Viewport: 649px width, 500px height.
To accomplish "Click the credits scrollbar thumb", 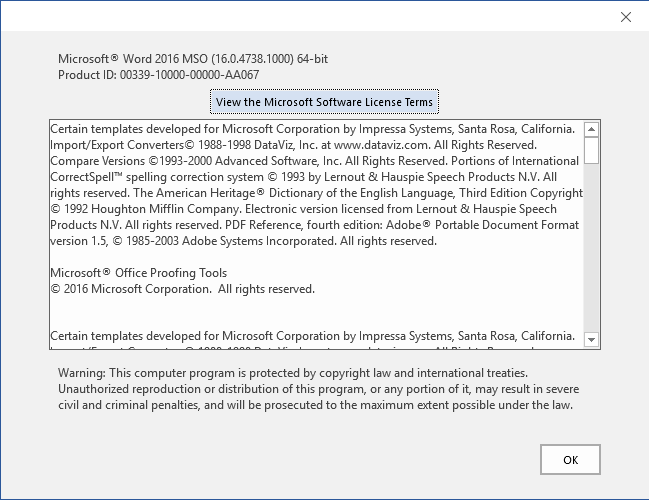I will click(x=591, y=151).
